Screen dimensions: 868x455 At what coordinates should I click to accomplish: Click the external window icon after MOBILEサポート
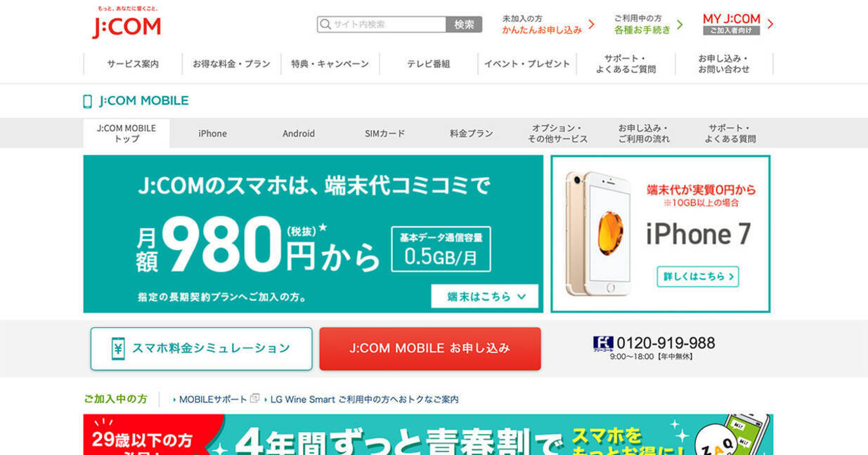(254, 398)
